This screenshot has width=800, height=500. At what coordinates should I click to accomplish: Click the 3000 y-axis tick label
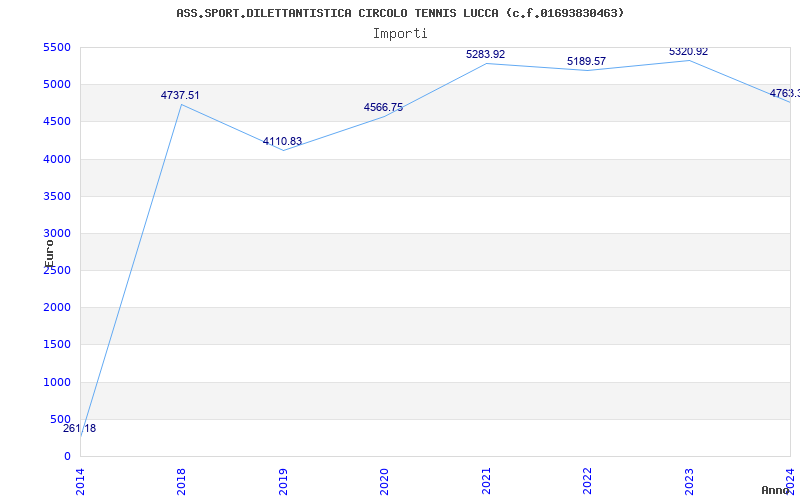click(57, 234)
